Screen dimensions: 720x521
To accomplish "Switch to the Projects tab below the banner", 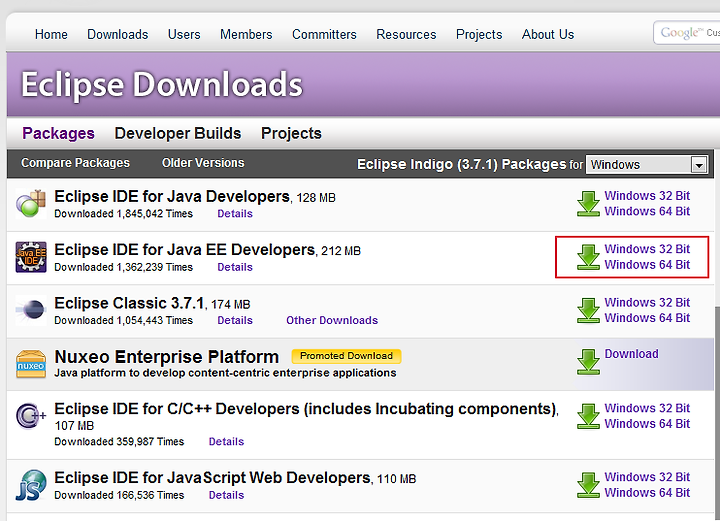I will (291, 133).
